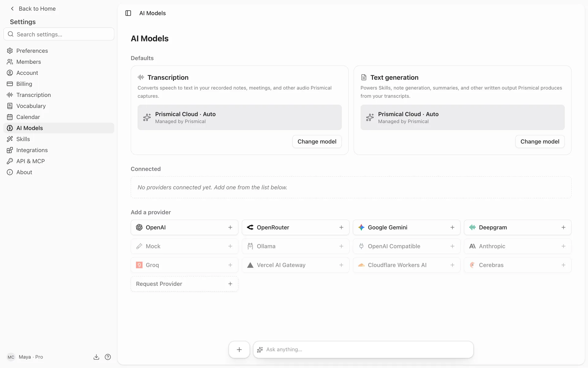588x368 pixels.
Task: Add OpenRouter provider with its plus icon
Action: click(341, 227)
